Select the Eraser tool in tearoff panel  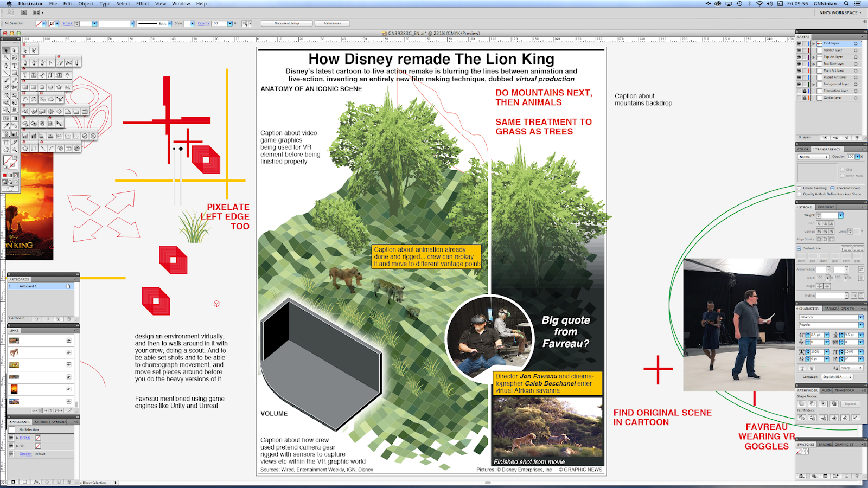[x=60, y=62]
